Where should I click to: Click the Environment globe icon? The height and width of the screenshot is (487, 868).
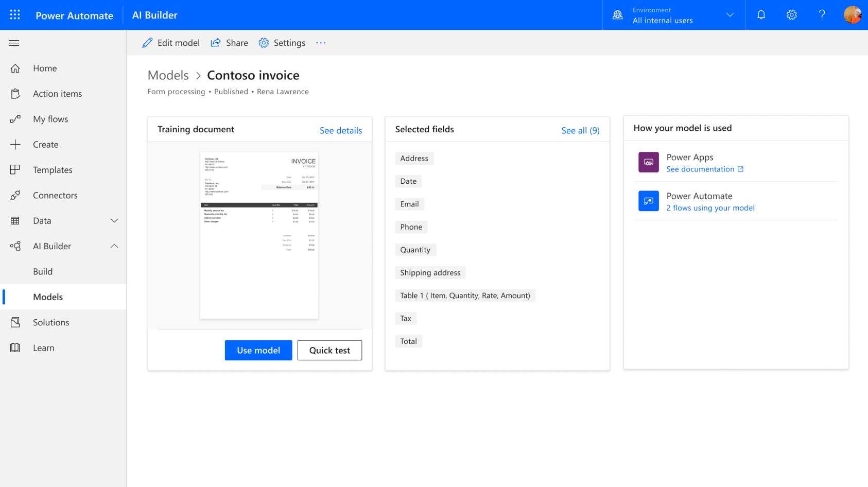tap(618, 15)
